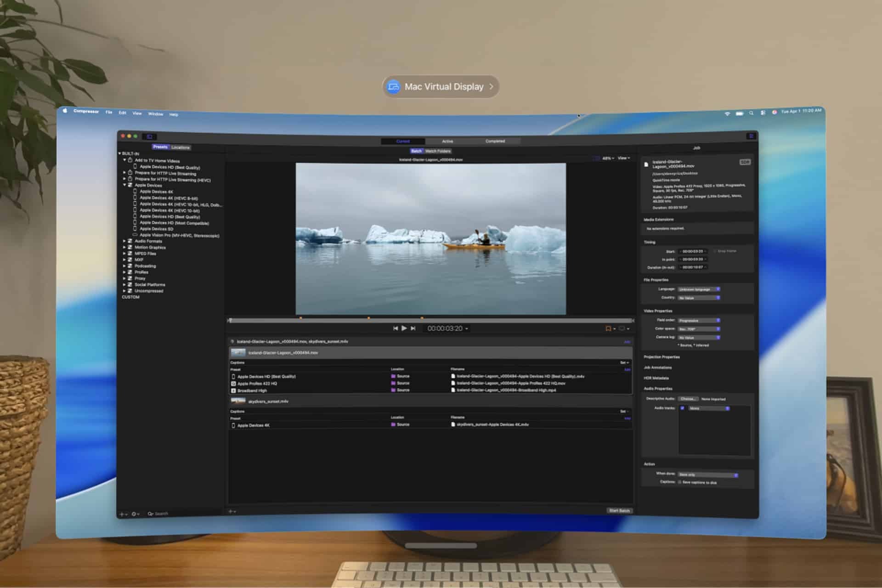Switch to the Locations tab
This screenshot has width=882, height=588.
coord(181,147)
